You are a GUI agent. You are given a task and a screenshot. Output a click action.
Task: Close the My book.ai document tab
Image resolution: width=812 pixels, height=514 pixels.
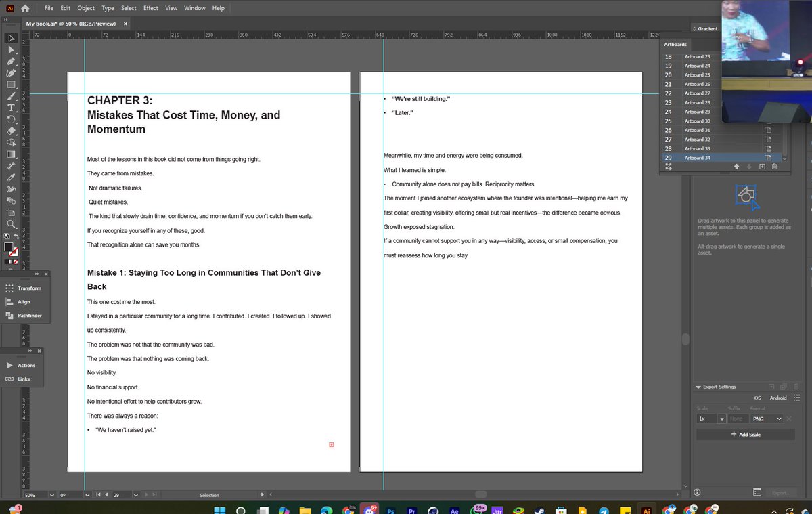[x=125, y=24]
